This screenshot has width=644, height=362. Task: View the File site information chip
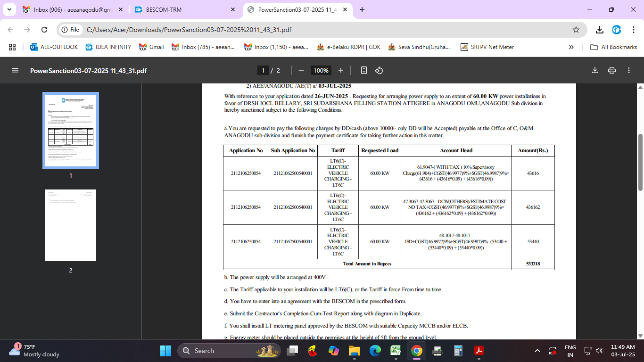[x=71, y=30]
